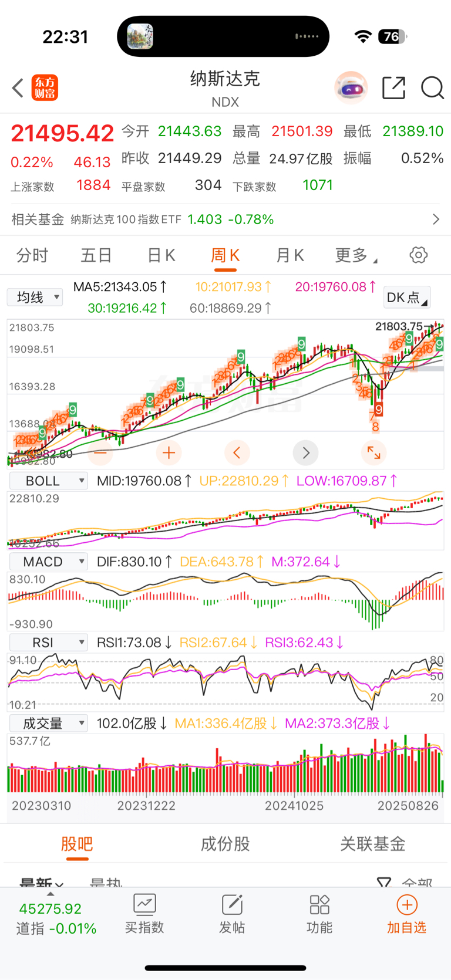Tap the battery indicator
The width and height of the screenshot is (451, 980).
tap(392, 36)
